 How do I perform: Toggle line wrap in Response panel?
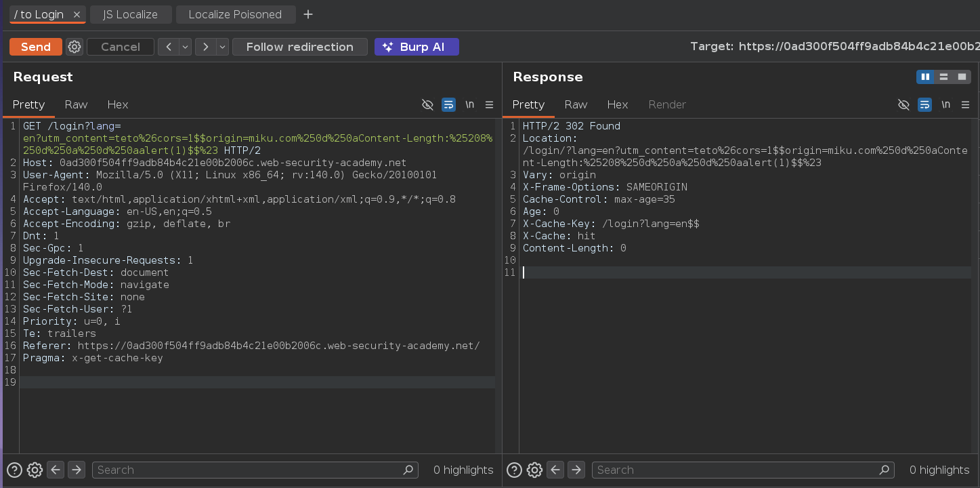click(924, 104)
